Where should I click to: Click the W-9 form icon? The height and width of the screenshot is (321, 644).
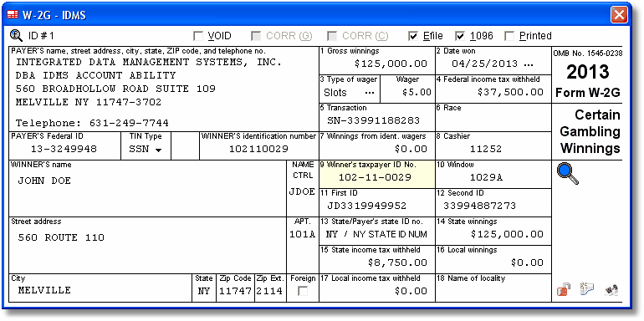611,290
